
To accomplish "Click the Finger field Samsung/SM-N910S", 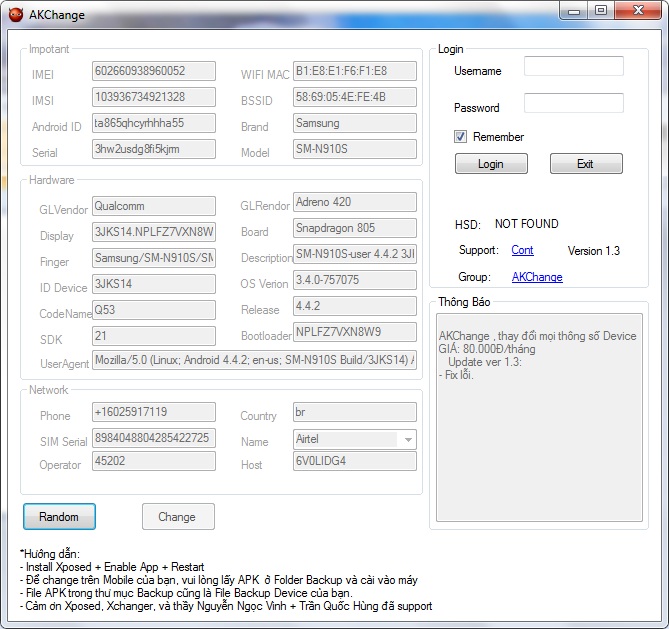I will pos(154,258).
